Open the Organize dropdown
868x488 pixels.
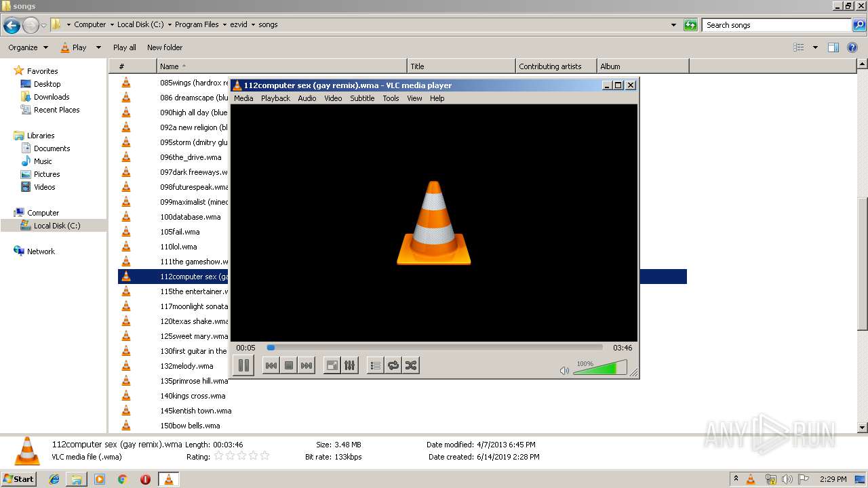point(28,47)
